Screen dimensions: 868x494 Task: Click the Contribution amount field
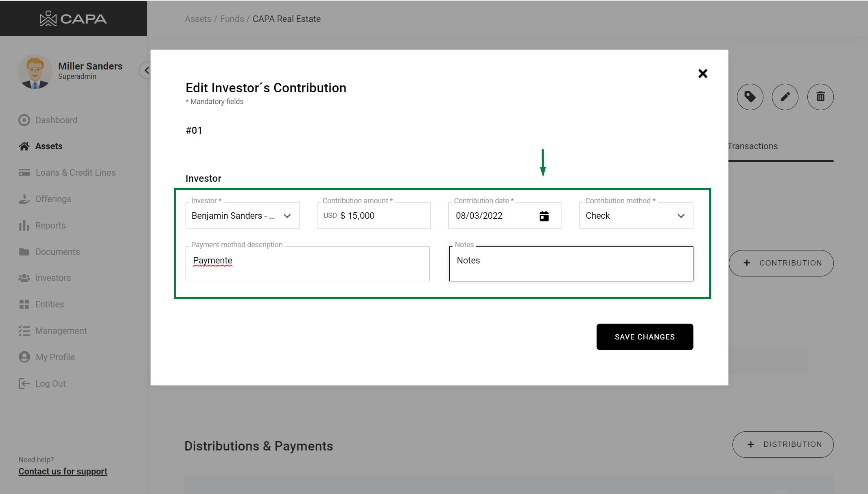(x=383, y=216)
